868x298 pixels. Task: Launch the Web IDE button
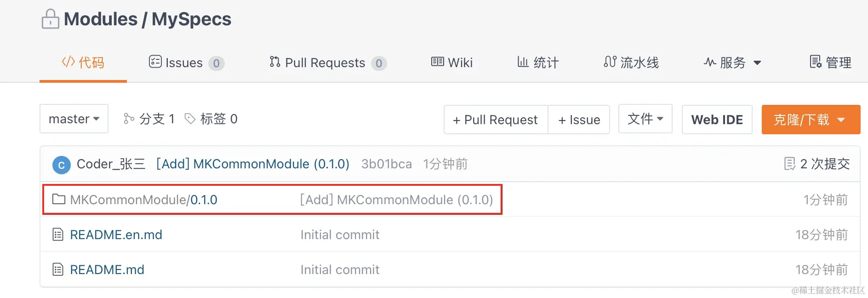point(717,120)
